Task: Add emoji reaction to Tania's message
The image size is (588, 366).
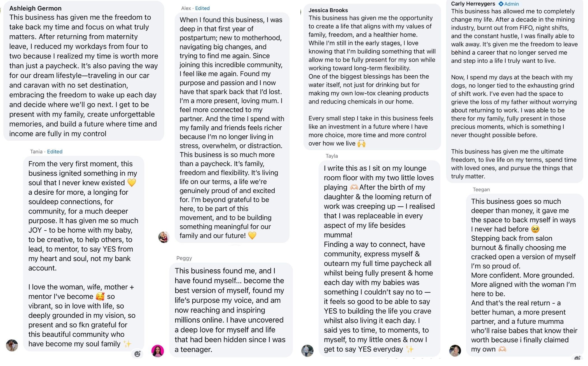Action: [137, 354]
